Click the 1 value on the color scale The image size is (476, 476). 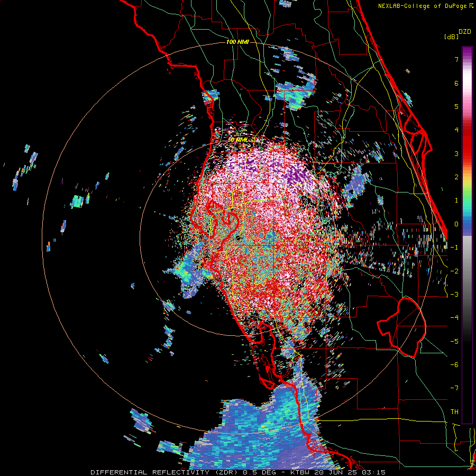(456, 200)
